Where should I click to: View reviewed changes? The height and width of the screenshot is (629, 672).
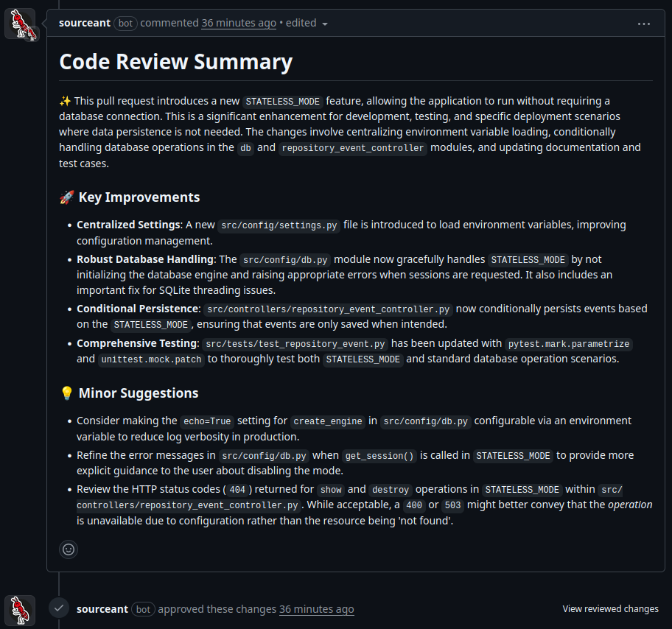[610, 609]
